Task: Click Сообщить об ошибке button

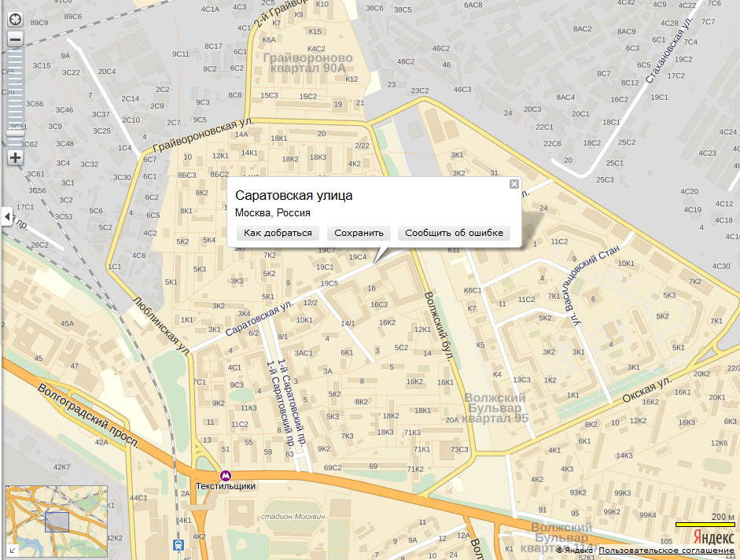Action: tap(454, 233)
